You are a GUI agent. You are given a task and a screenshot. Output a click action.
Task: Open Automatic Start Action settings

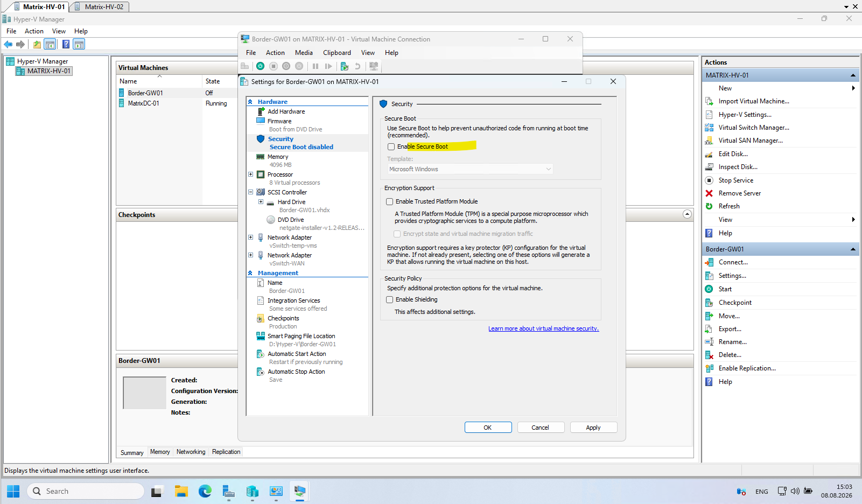(297, 354)
